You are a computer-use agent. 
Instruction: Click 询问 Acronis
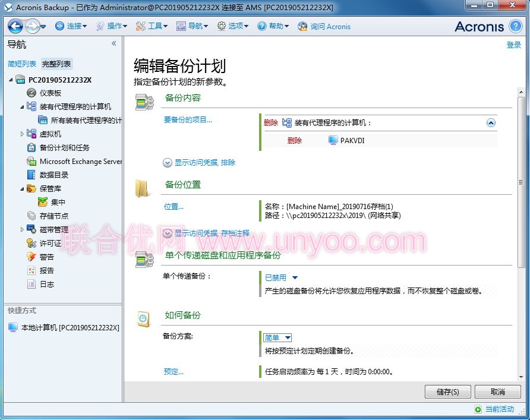pos(324,26)
